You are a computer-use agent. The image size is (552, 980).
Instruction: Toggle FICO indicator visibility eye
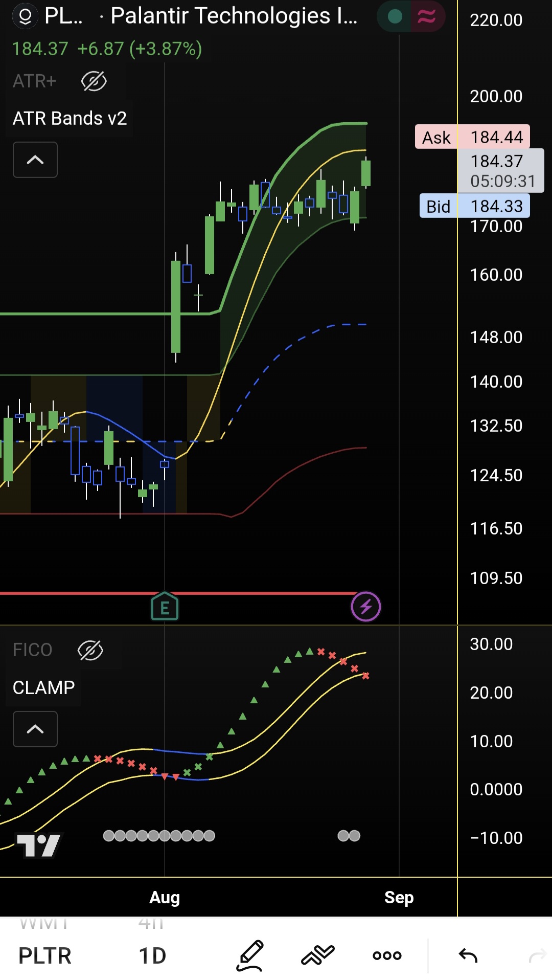(x=90, y=650)
